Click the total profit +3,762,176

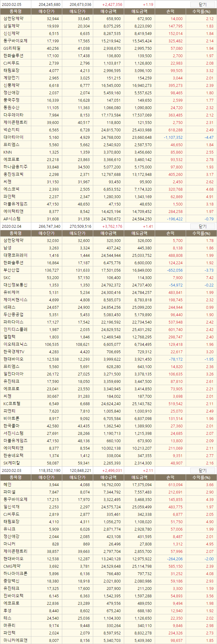[112, 227]
